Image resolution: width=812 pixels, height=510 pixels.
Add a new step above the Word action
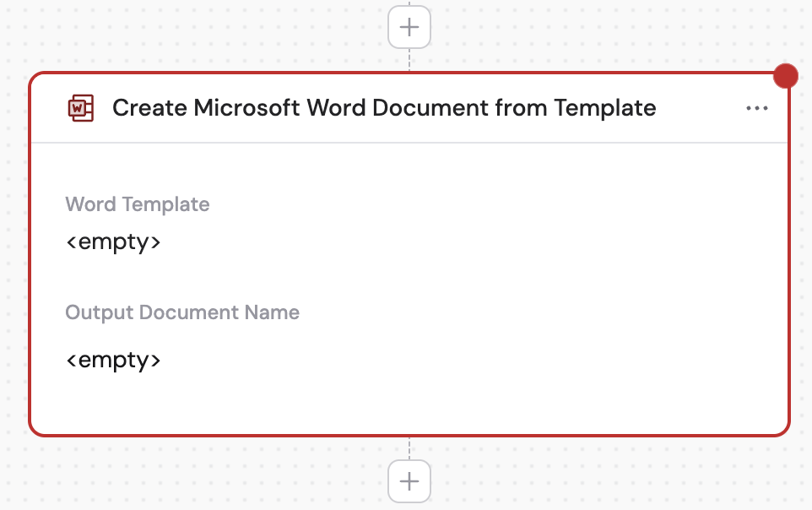409,26
